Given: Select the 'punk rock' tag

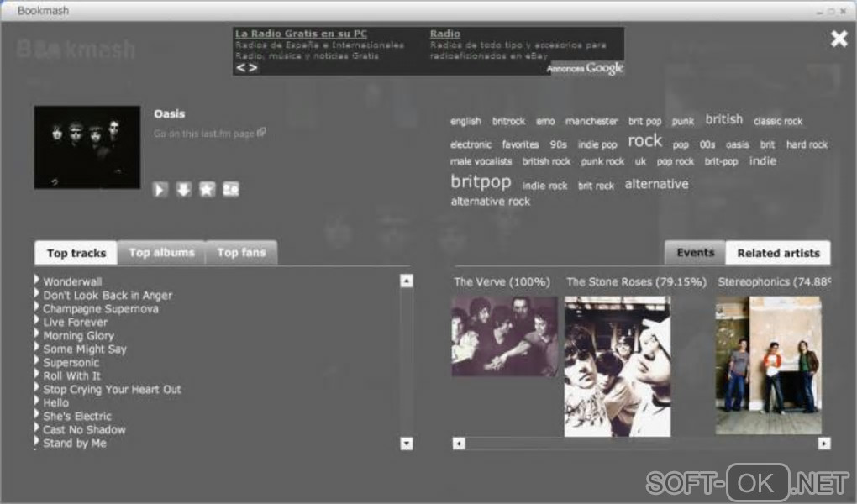Looking at the screenshot, I should pyautogui.click(x=602, y=161).
